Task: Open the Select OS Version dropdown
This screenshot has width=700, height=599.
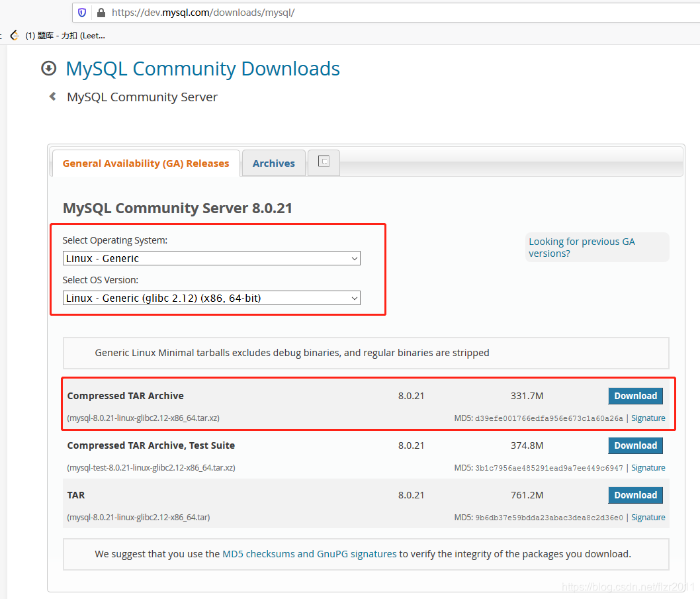Action: point(212,298)
